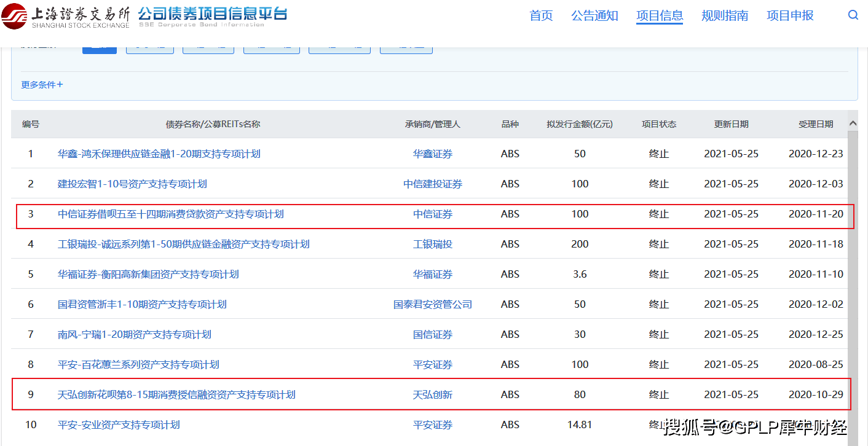
Task: Click the Shanghai Stock Exchange logo
Action: [x=66, y=16]
